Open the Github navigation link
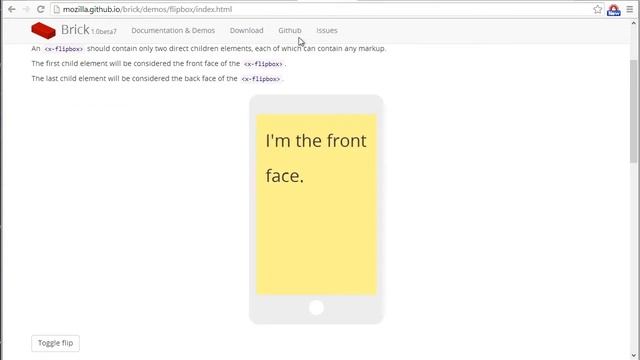The height and width of the screenshot is (360, 640). (290, 30)
